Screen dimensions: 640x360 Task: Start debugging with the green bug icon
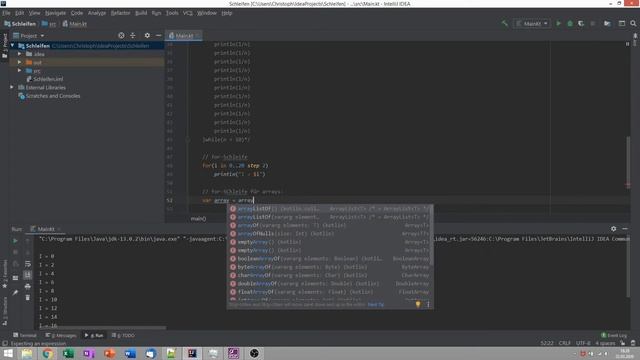[x=570, y=24]
